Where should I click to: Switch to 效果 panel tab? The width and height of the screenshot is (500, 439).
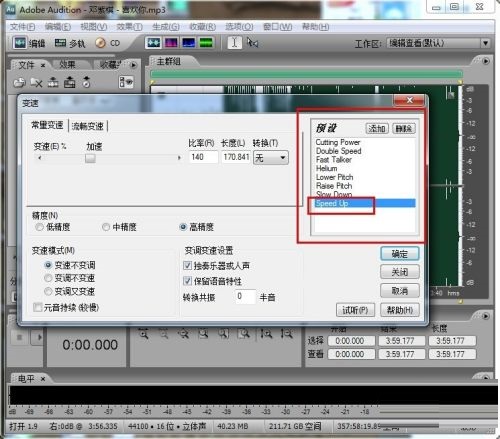pyautogui.click(x=67, y=65)
